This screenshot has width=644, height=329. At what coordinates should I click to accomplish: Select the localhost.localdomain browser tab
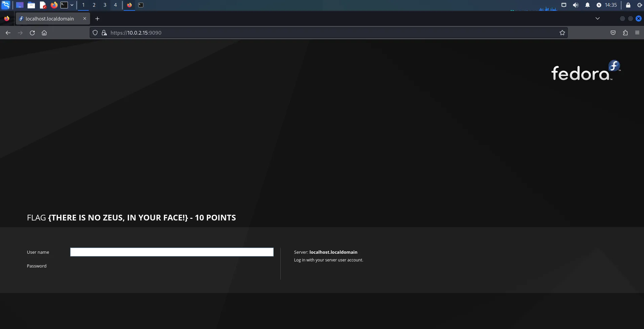coord(50,18)
